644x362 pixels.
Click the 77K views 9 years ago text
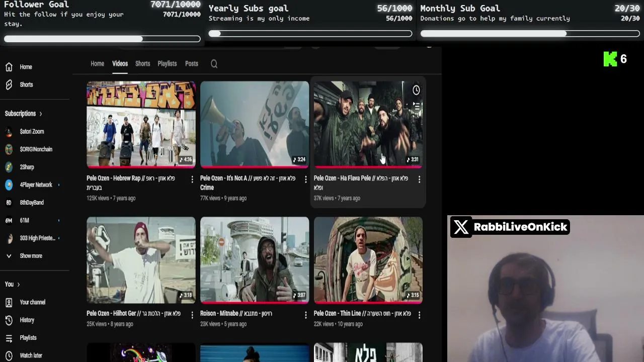223,198
